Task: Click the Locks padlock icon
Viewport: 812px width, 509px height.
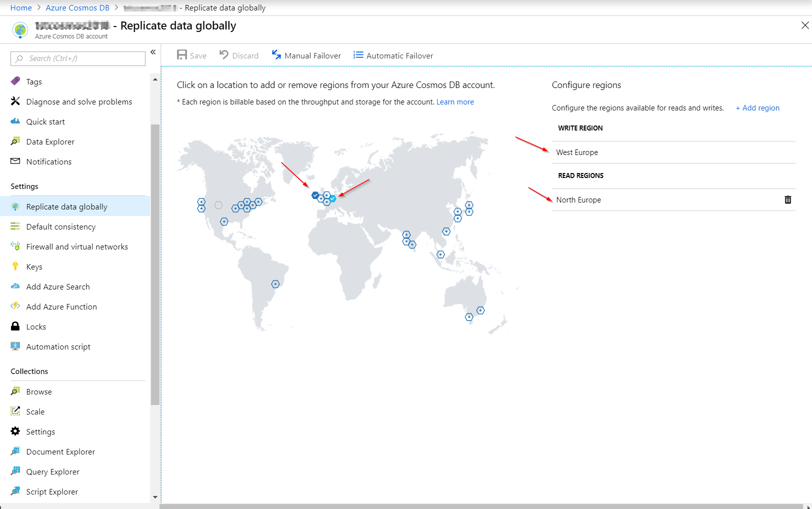Action: tap(15, 326)
